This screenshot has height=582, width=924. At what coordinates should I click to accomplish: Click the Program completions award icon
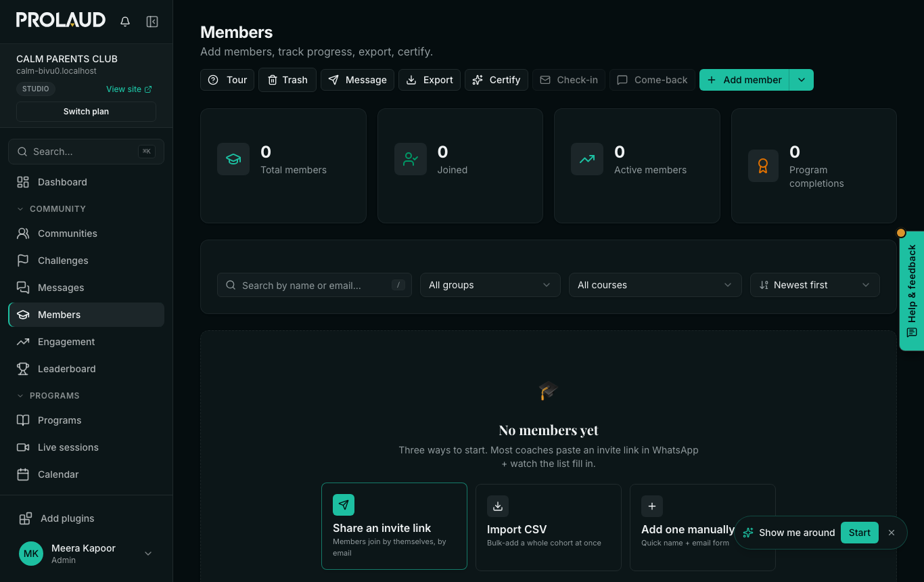pos(763,166)
